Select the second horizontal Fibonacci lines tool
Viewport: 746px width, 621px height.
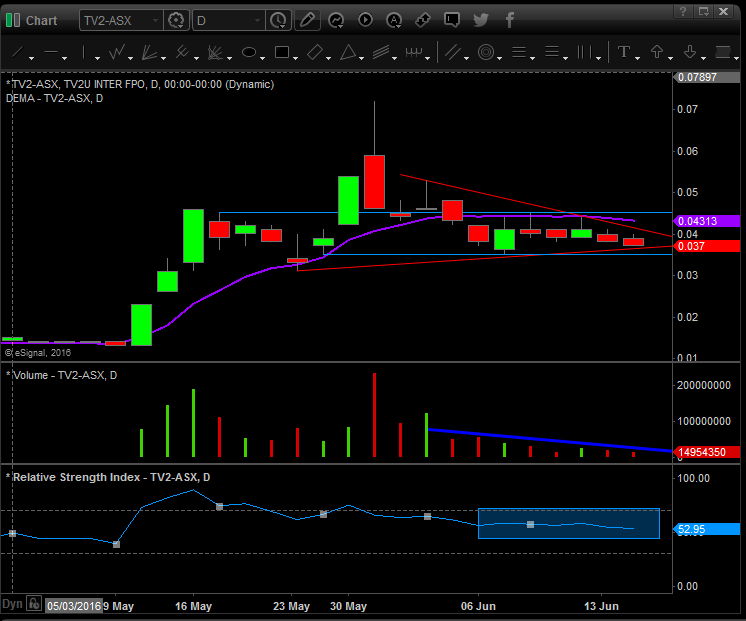click(551, 52)
